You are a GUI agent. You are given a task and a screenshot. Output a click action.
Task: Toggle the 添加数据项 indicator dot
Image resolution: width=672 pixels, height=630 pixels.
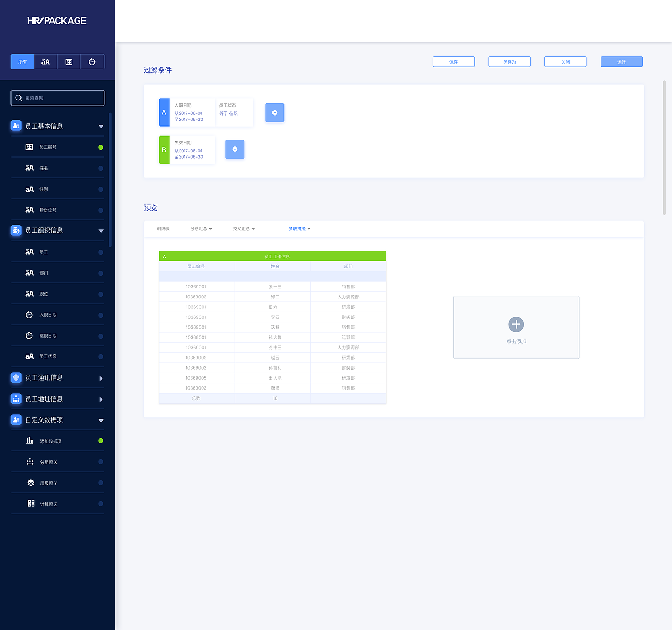click(x=101, y=441)
